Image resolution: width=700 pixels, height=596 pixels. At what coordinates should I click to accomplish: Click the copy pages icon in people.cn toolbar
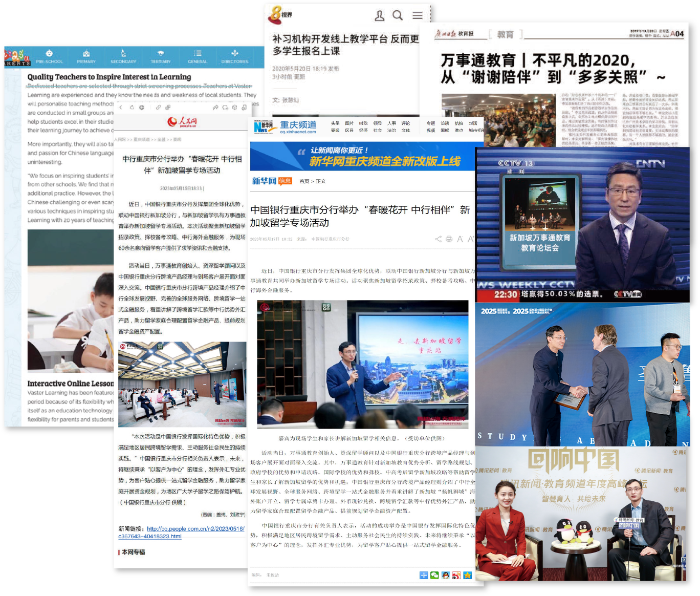(x=168, y=108)
